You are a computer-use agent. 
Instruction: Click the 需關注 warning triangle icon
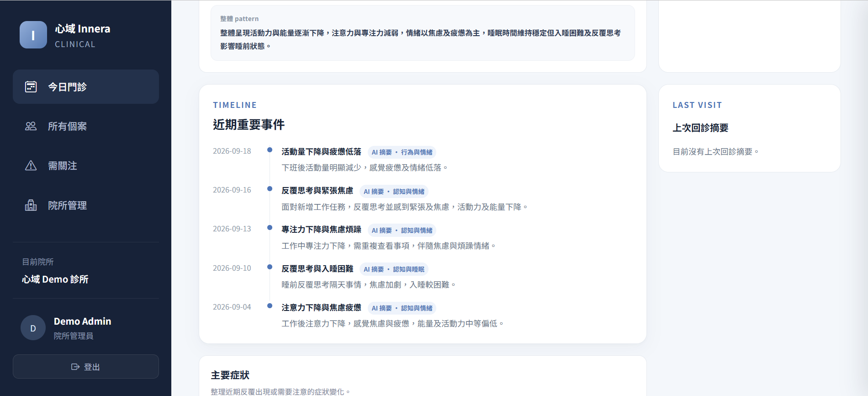tap(31, 166)
